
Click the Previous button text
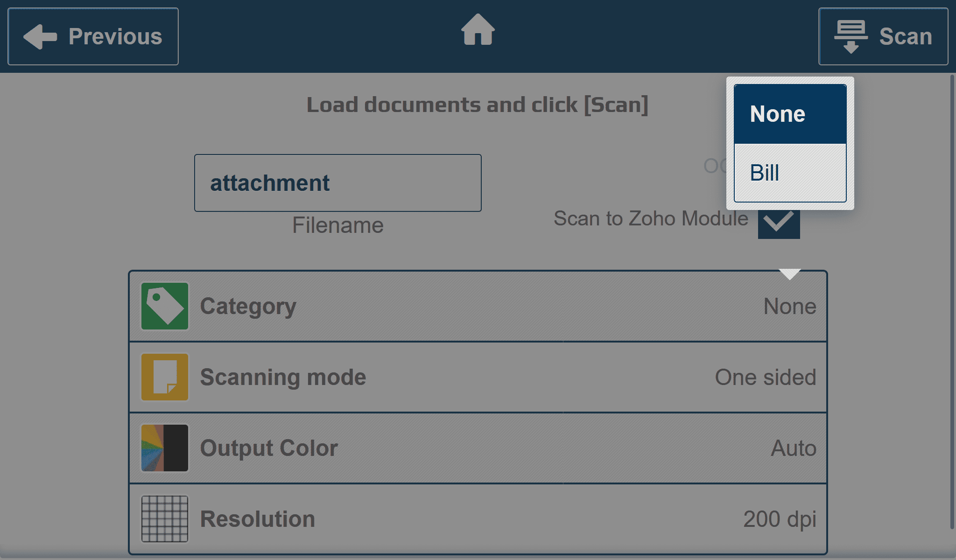[x=115, y=36]
